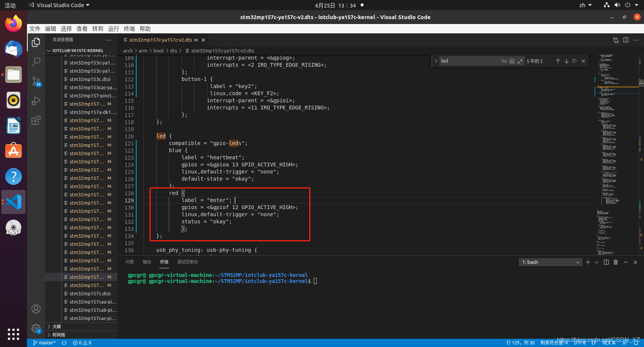Open stm32mp157c.dtsi in the file tree
644x347 pixels.
coord(90,294)
